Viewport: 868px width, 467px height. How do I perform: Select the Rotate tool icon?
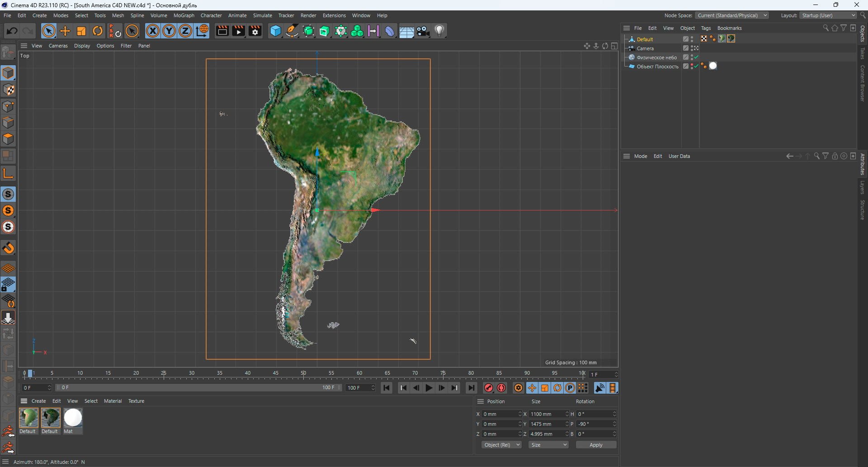[98, 31]
